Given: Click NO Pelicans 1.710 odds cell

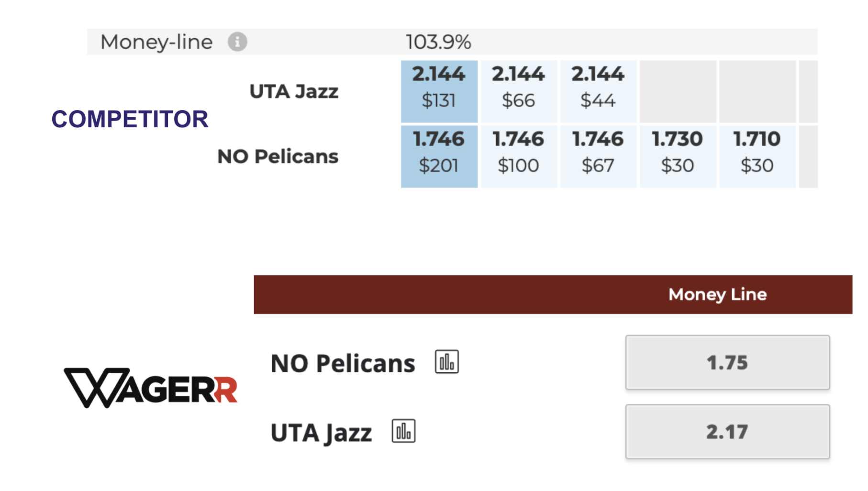Looking at the screenshot, I should pyautogui.click(x=757, y=156).
